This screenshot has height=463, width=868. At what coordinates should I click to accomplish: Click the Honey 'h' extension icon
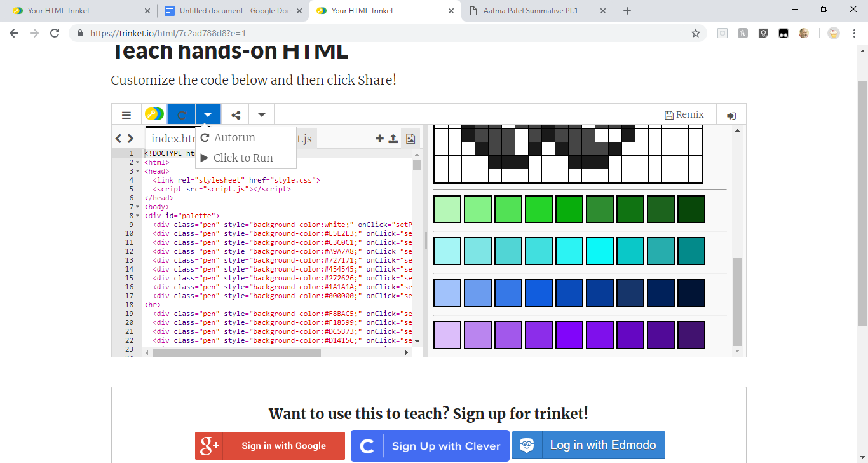click(743, 33)
